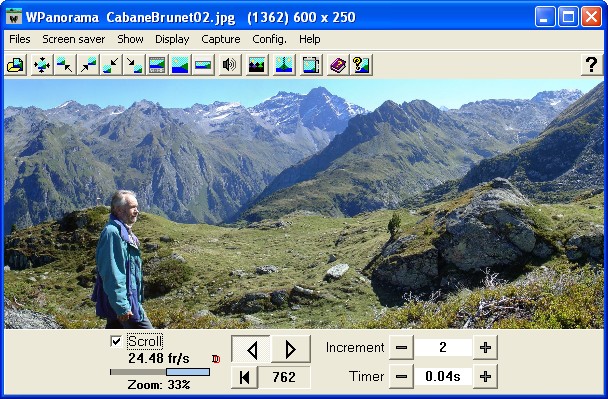Increase Increment with plus button
Screen dimensions: 608x399
click(485, 347)
